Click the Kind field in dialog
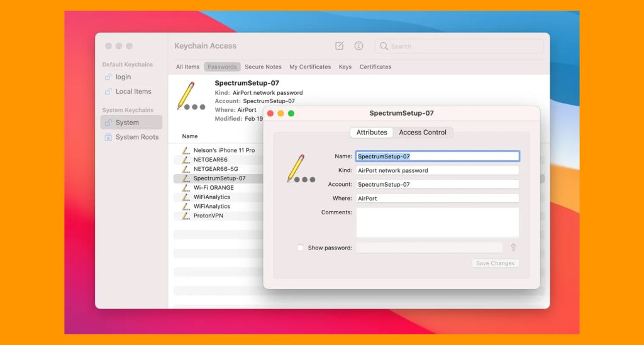Viewport: 644px width, 345px height. (x=438, y=170)
